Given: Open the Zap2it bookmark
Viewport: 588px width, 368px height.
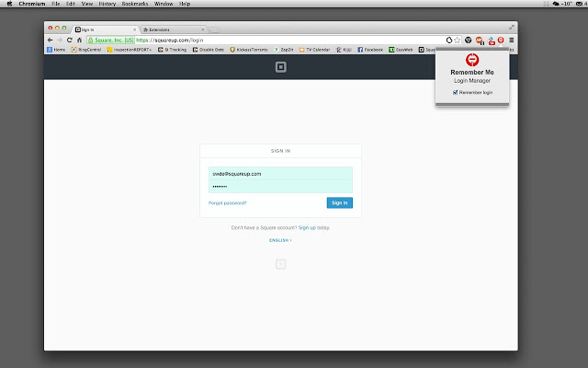Looking at the screenshot, I should click(x=284, y=50).
